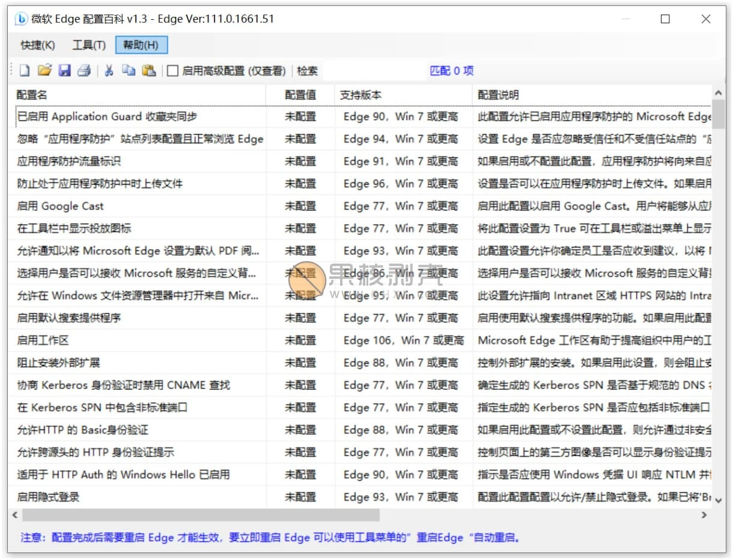This screenshot has width=733, height=560.
Task: Click 未配置 value for 启用隐式登录
Action: (300, 497)
